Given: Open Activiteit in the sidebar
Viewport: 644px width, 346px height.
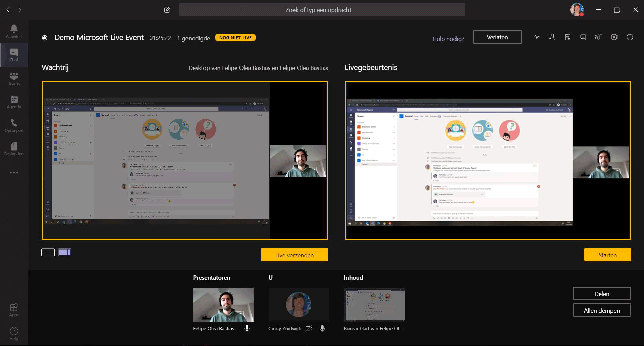Looking at the screenshot, I should (14, 32).
